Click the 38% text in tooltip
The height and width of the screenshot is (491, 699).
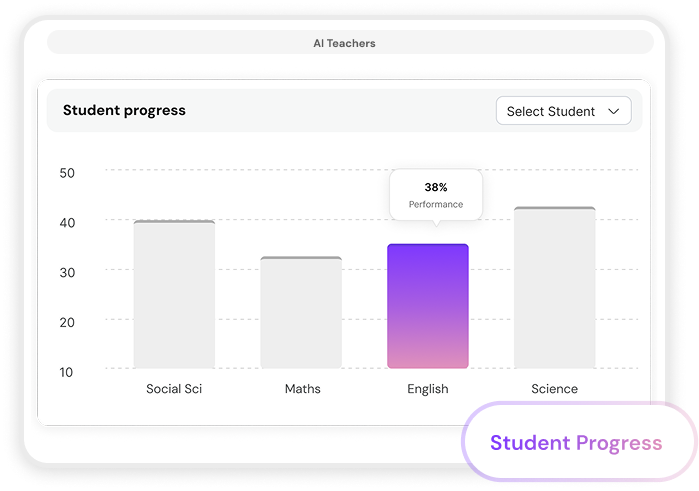(x=436, y=187)
